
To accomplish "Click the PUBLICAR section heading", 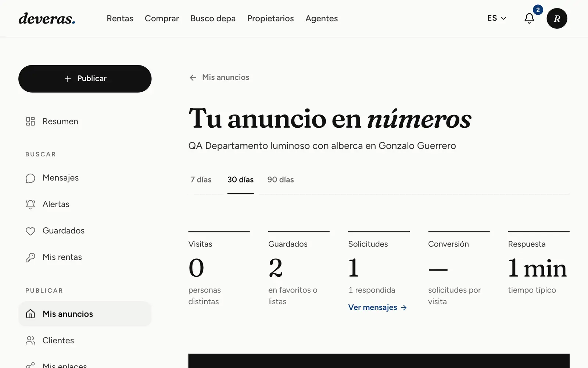I will (44, 291).
